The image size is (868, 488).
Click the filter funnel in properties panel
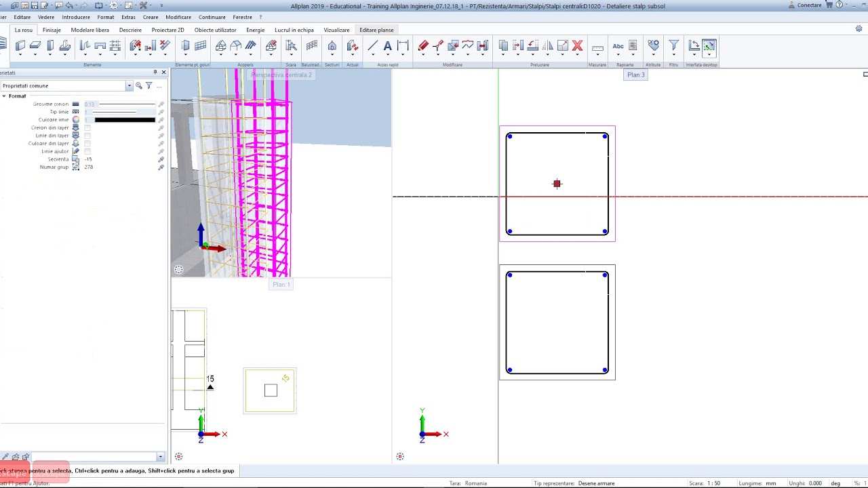pyautogui.click(x=149, y=85)
